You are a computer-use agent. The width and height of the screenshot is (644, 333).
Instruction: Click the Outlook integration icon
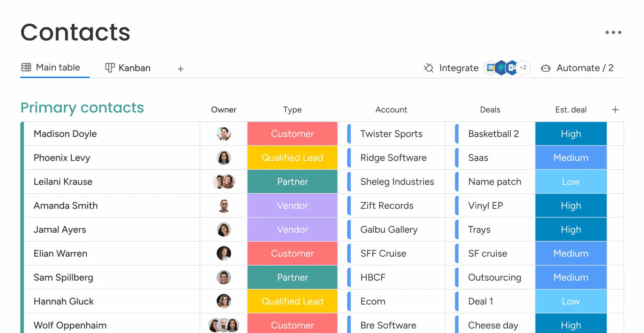click(x=511, y=68)
